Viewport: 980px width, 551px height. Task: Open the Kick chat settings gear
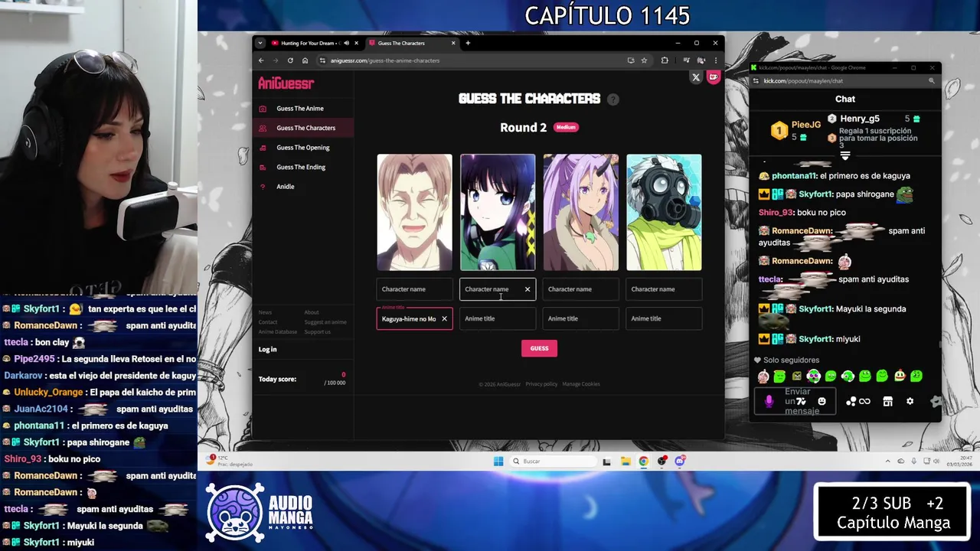click(x=910, y=401)
